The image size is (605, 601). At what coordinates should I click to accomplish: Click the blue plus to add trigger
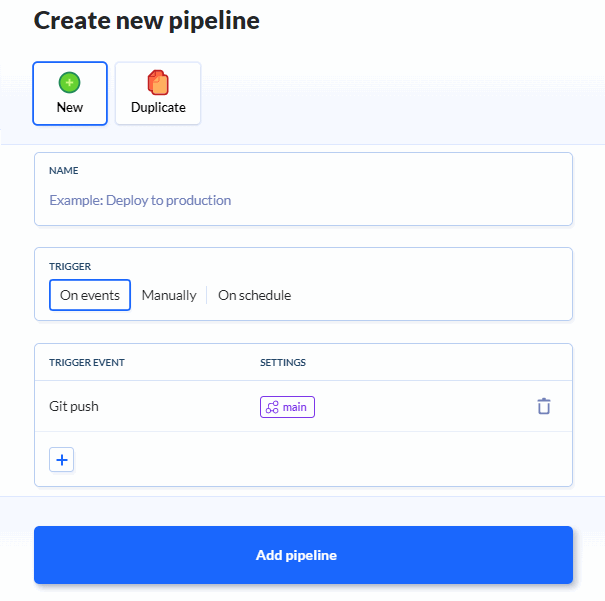[x=62, y=460]
